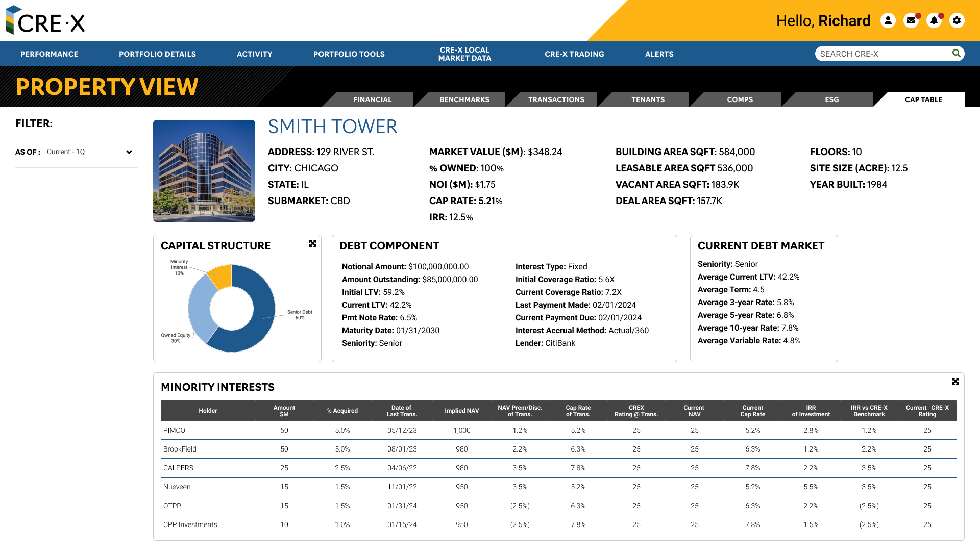Open the CRE-X Local Market Data menu
Screen dimensions: 980x551
click(x=464, y=54)
